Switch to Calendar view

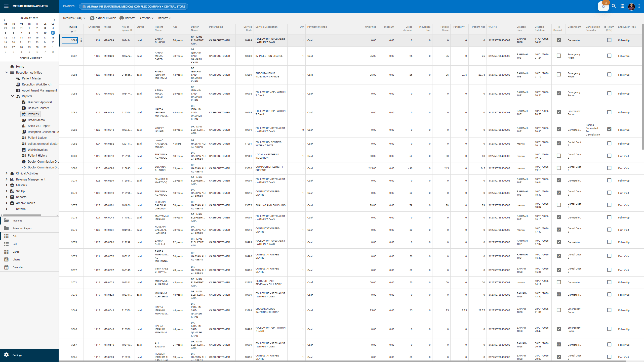18,267
